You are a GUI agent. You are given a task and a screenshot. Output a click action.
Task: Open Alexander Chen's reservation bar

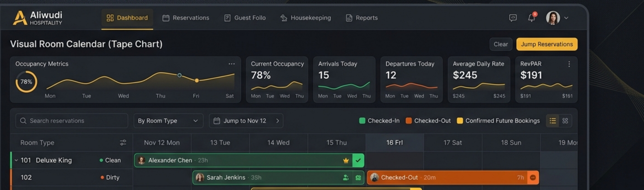click(249, 160)
